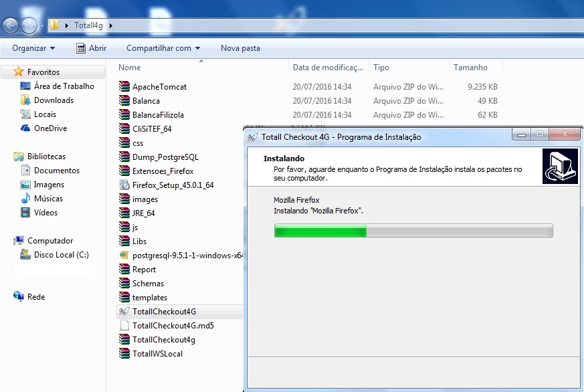Expand the Compartilhar com dropdown
The width and height of the screenshot is (584, 392).
pyautogui.click(x=164, y=48)
